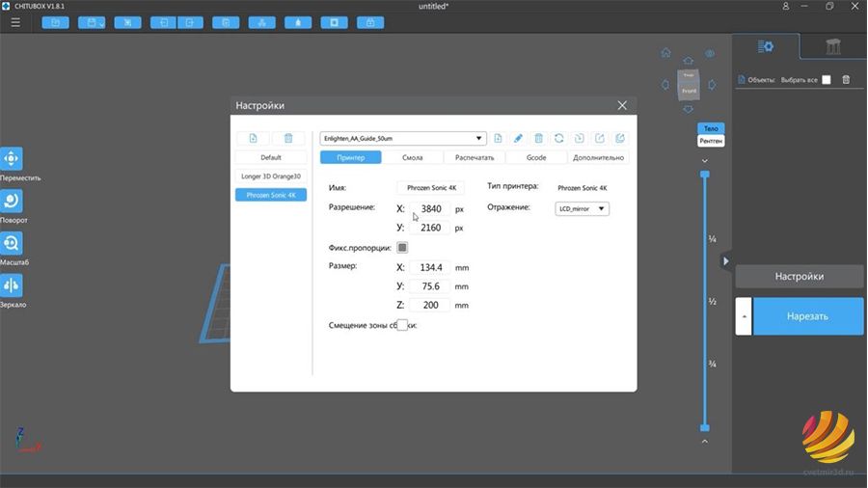Click the chevron below layer slider
The width and height of the screenshot is (868, 488).
coord(705,441)
